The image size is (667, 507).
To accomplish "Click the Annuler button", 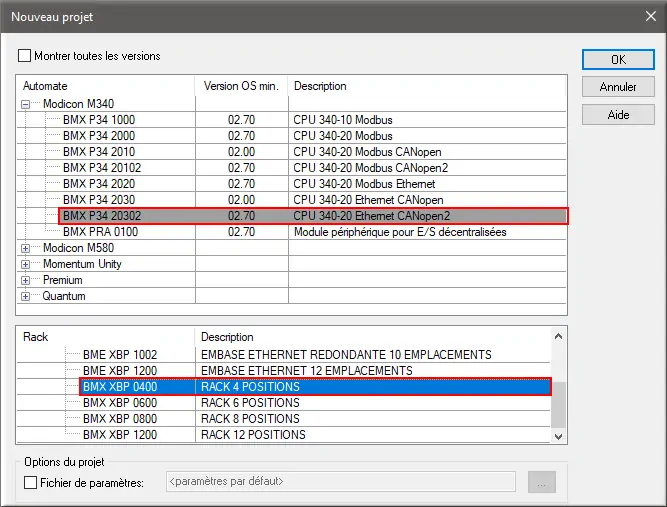I will pyautogui.click(x=618, y=87).
